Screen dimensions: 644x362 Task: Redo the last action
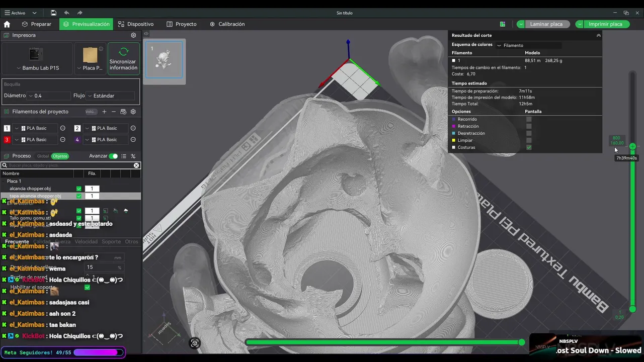pos(80,13)
